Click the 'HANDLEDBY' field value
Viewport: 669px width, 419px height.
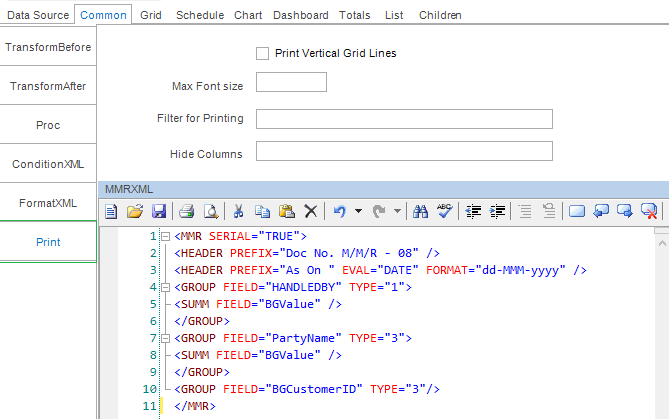coord(303,288)
